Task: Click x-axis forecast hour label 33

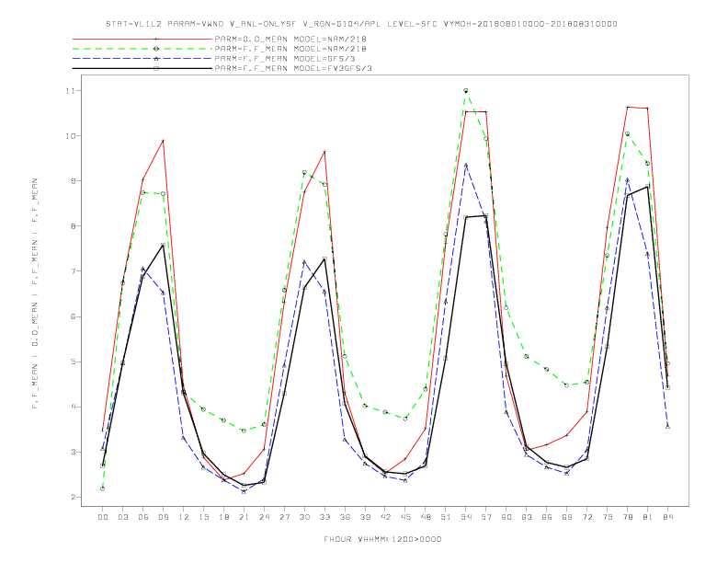Action: [324, 517]
